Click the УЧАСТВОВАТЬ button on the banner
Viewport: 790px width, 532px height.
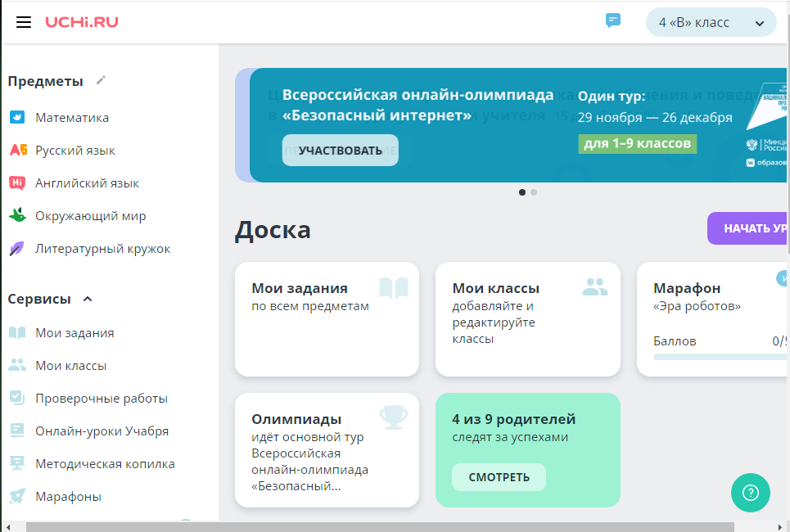(x=340, y=150)
